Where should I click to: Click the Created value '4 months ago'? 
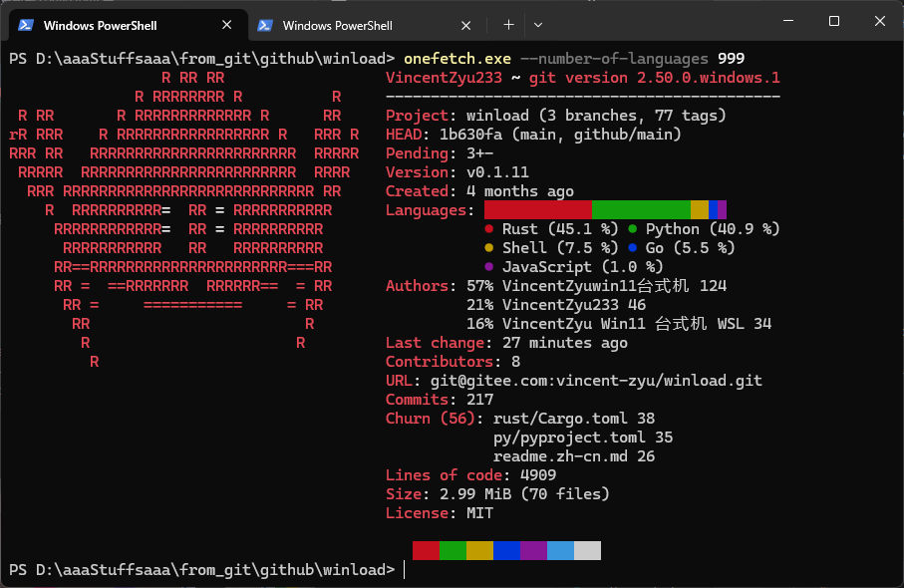[x=520, y=191]
